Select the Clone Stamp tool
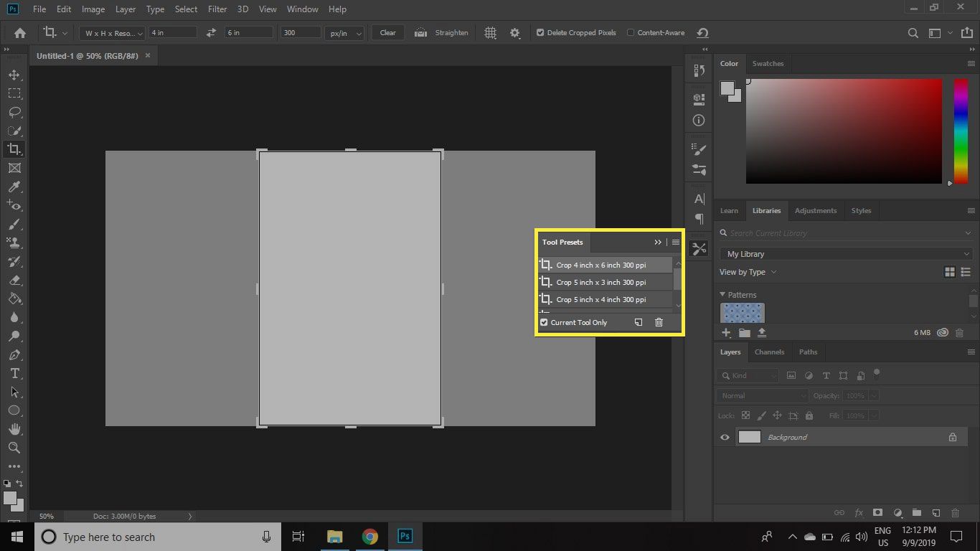The image size is (980, 551). tap(14, 242)
